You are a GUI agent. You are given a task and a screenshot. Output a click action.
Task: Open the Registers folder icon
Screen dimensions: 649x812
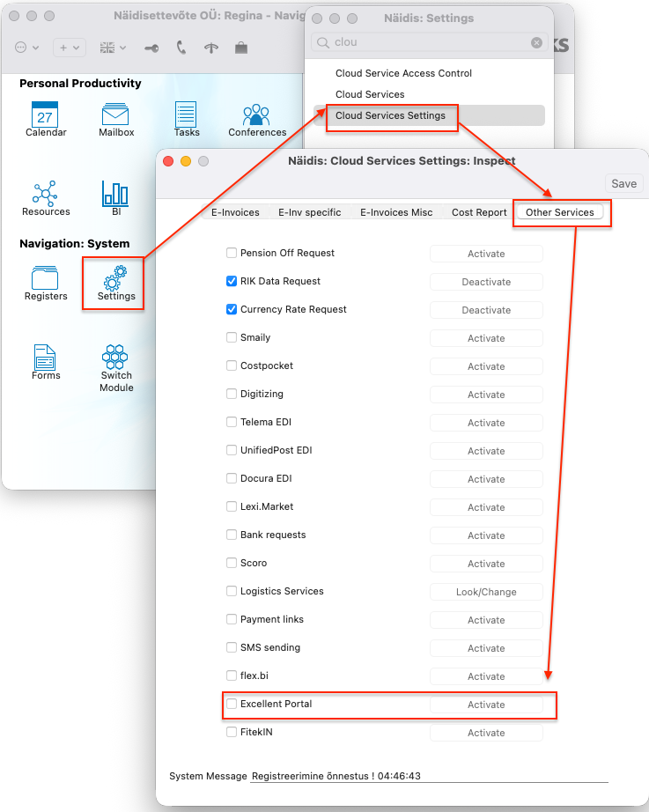click(45, 278)
